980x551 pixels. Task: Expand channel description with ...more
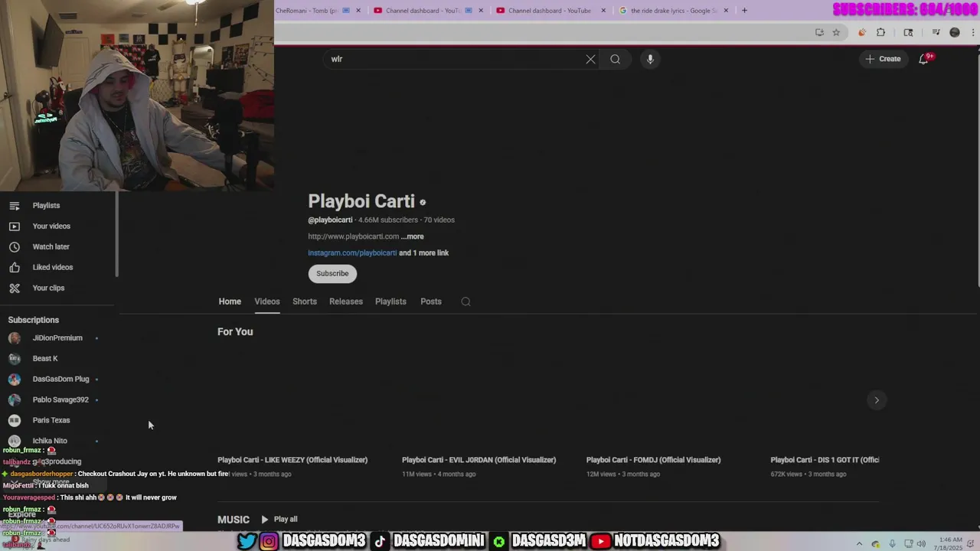(412, 236)
